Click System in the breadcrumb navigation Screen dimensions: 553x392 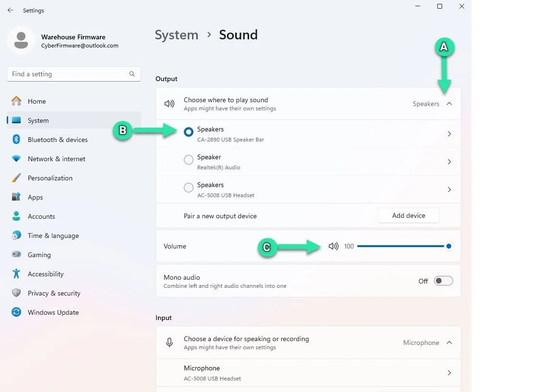point(176,35)
